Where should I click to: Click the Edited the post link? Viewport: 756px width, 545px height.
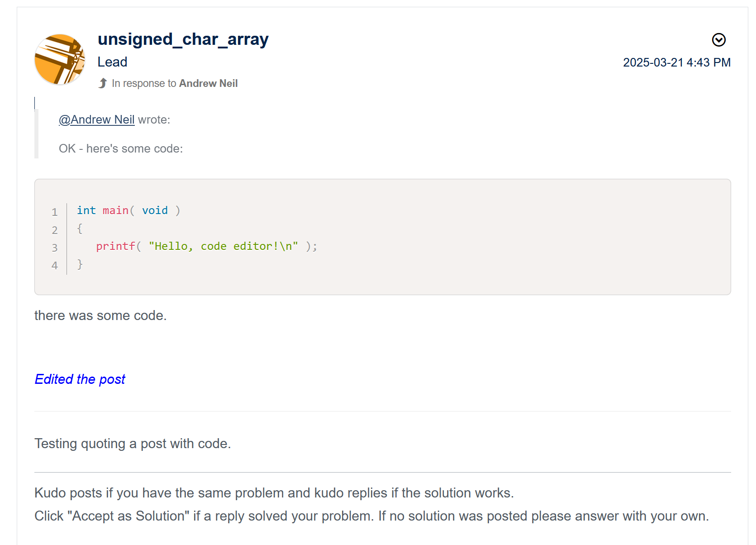[80, 379]
